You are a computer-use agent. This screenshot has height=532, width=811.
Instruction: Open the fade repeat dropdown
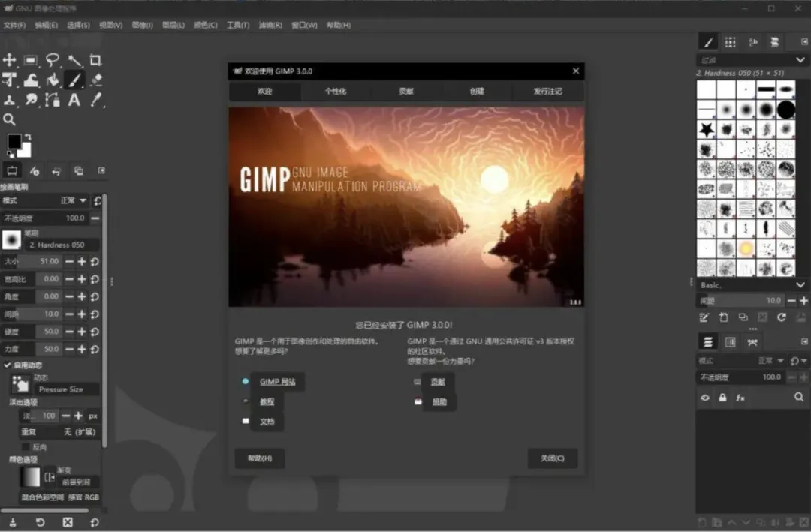(x=59, y=431)
